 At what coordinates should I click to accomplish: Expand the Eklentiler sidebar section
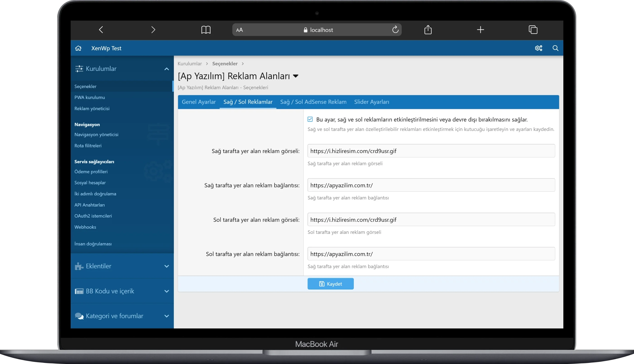click(166, 266)
